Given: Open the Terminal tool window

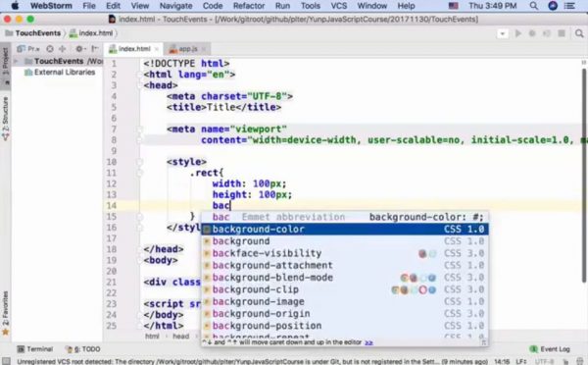Looking at the screenshot, I should 35,349.
